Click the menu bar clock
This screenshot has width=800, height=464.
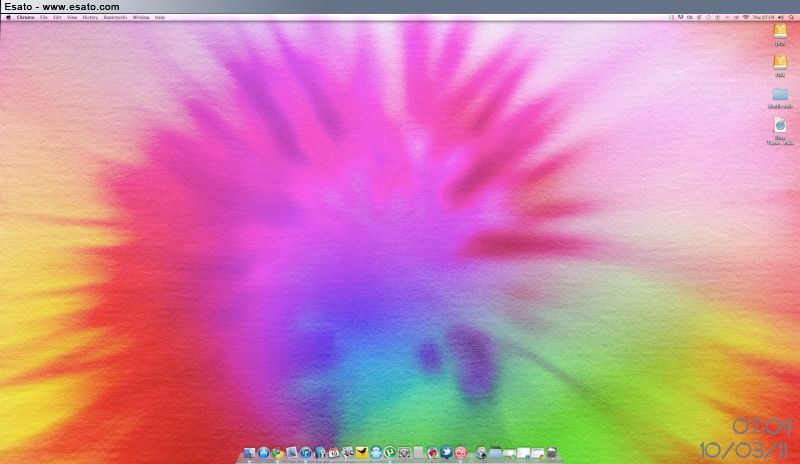point(762,18)
